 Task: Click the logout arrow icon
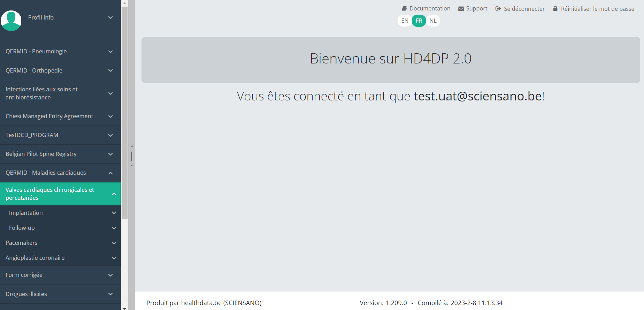498,8
